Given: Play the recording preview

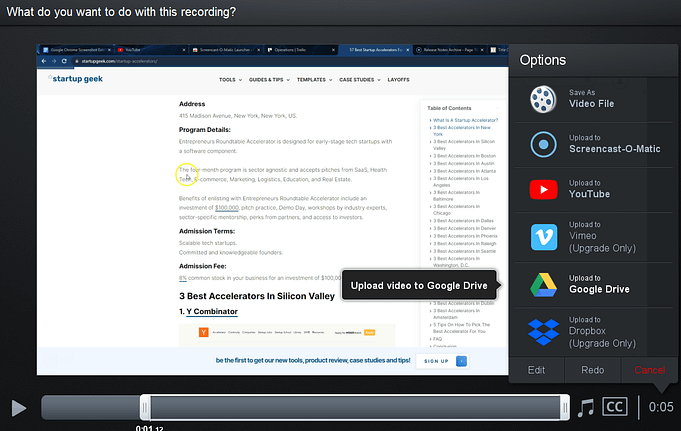Looking at the screenshot, I should click(18, 408).
